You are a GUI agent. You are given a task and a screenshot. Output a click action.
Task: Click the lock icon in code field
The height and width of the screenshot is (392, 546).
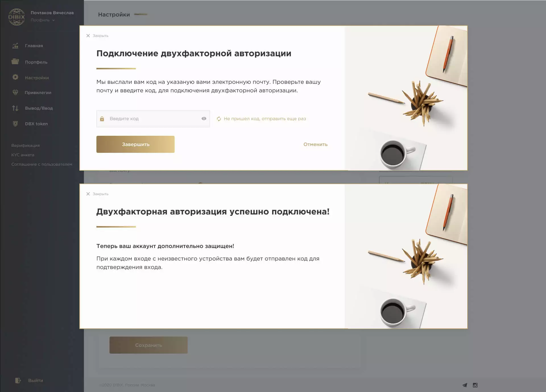coord(102,119)
